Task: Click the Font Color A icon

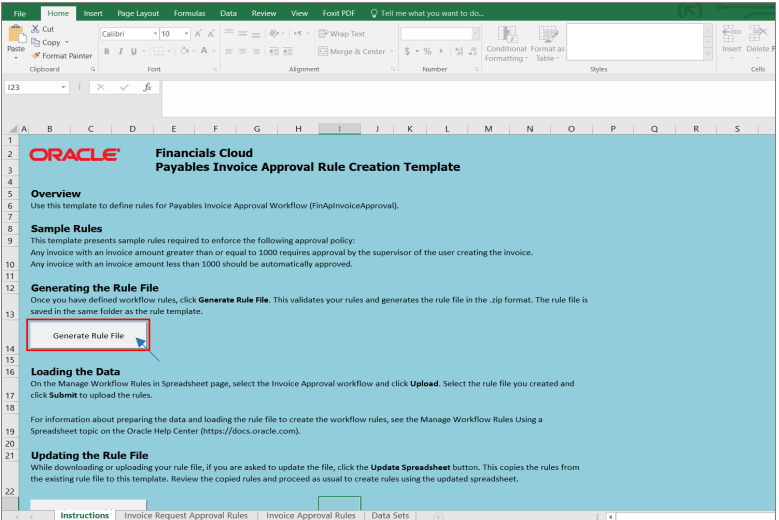Action: (204, 51)
